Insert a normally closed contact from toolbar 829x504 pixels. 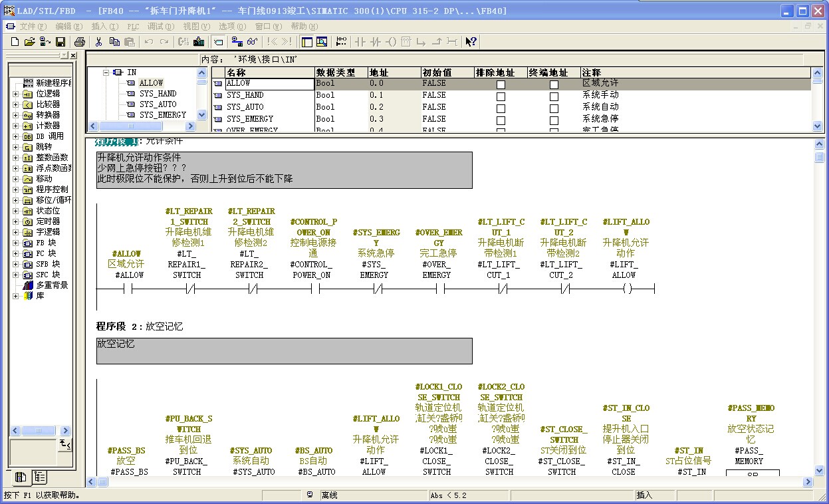pyautogui.click(x=376, y=42)
